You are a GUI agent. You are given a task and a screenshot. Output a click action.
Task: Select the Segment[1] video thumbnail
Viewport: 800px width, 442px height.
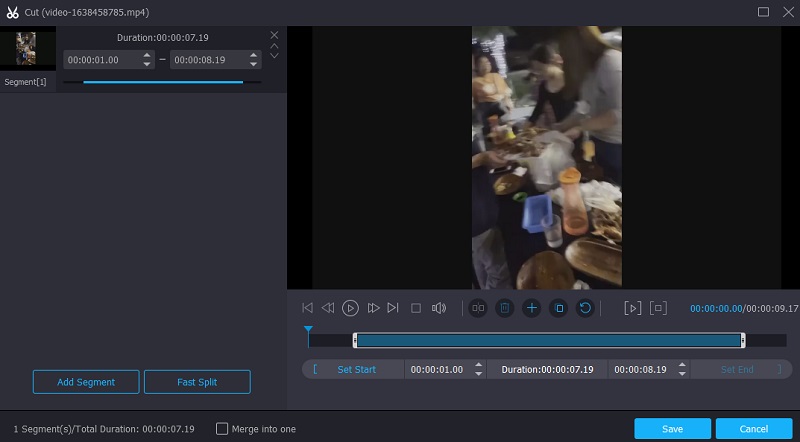click(27, 48)
